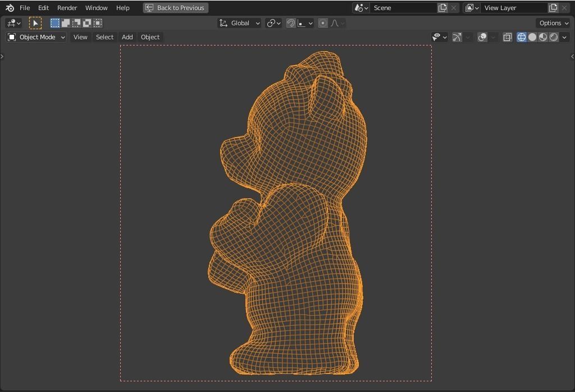Expand the right sidebar region arrow

tap(573, 57)
